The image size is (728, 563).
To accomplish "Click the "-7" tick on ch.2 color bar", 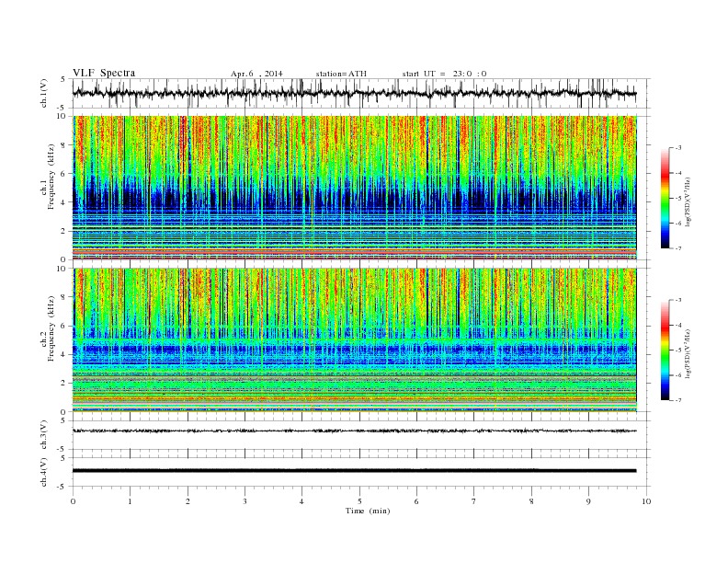I will coord(677,400).
